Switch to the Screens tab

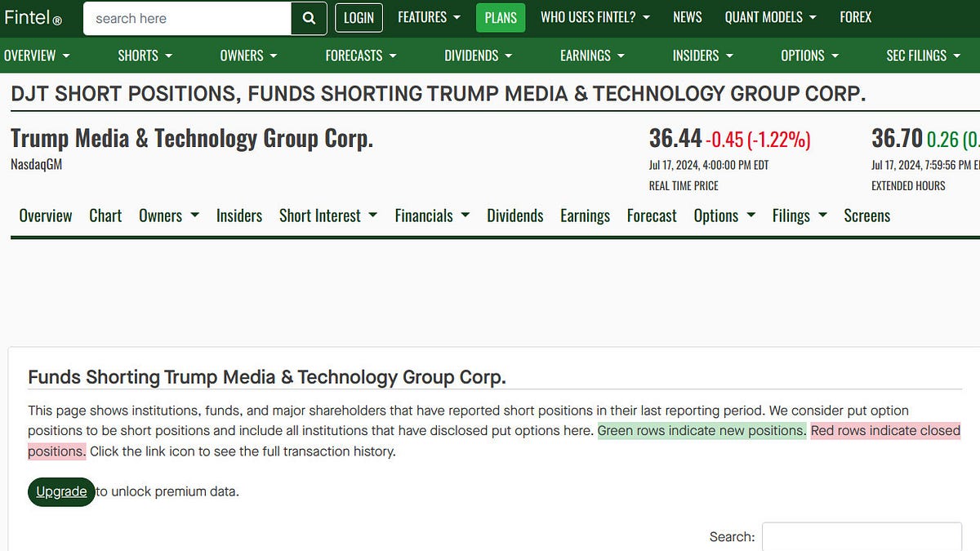(x=867, y=216)
